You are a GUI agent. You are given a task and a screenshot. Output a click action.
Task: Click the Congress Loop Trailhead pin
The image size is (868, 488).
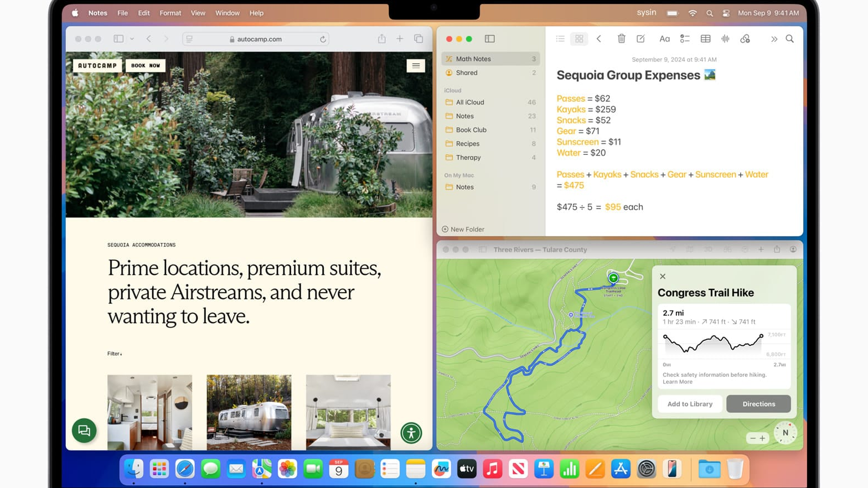click(613, 278)
